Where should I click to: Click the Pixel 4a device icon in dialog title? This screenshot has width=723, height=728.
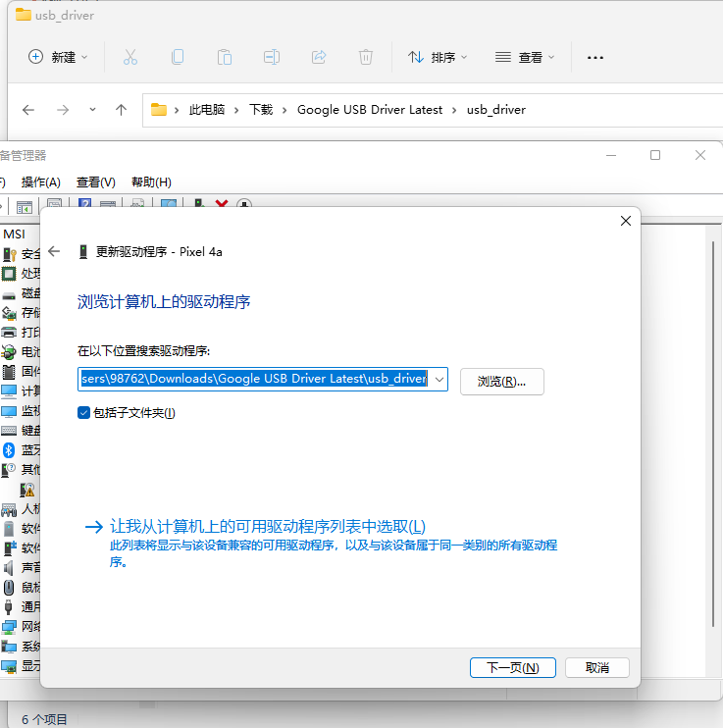(83, 251)
